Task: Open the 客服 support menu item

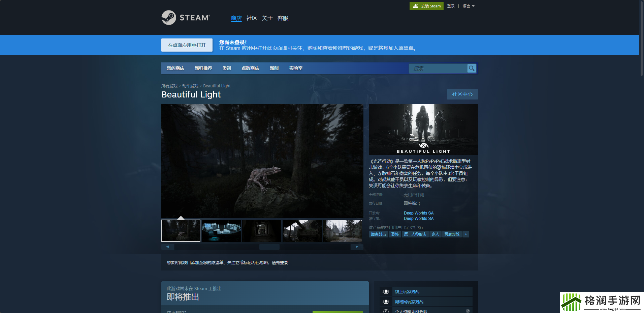Action: coord(283,18)
